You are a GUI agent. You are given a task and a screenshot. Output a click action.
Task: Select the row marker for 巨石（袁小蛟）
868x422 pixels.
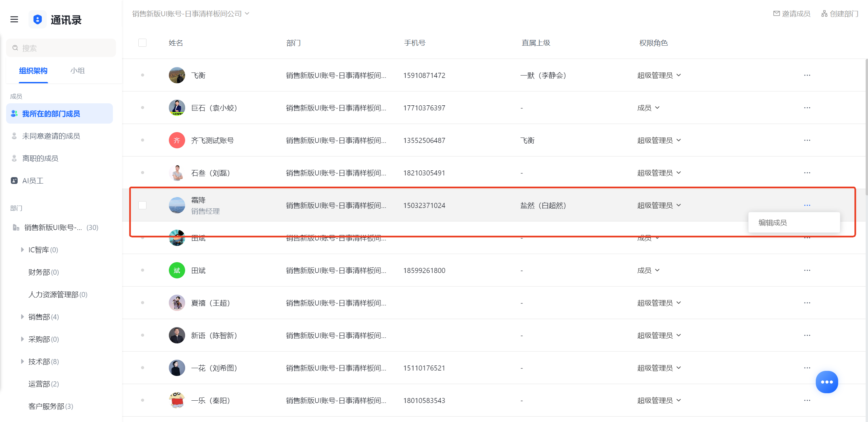142,108
